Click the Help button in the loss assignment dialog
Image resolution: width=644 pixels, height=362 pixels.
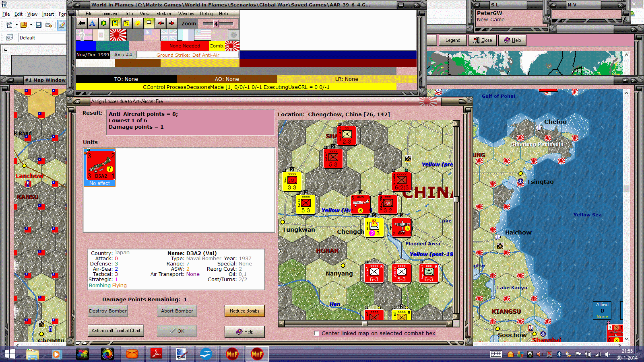(245, 332)
